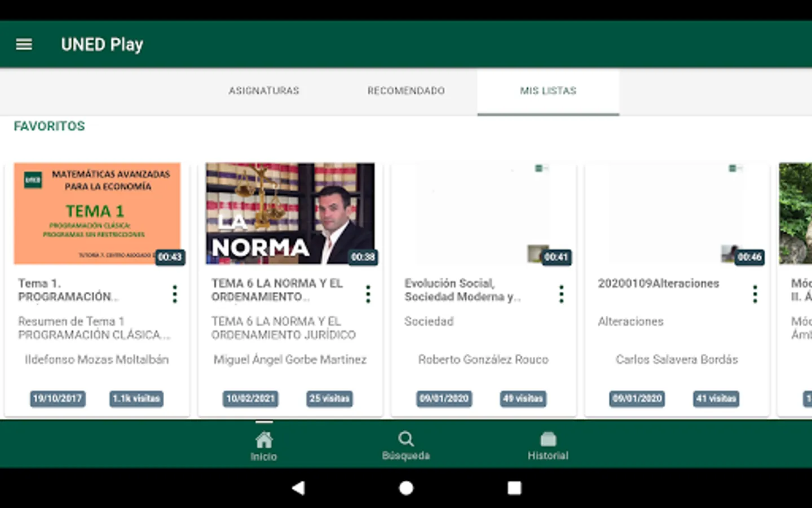Tap the Historial folder icon
This screenshot has height=508, width=812.
pos(548,439)
